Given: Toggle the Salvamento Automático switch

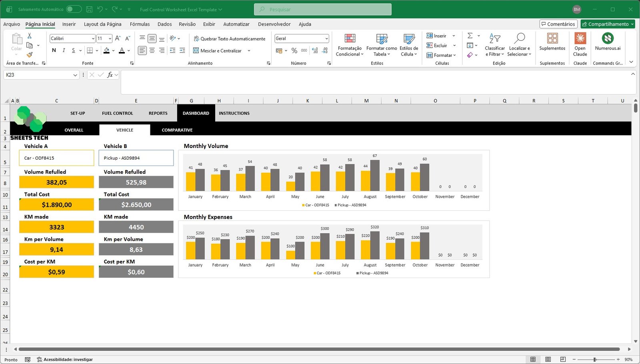Looking at the screenshot, I should tap(74, 9).
